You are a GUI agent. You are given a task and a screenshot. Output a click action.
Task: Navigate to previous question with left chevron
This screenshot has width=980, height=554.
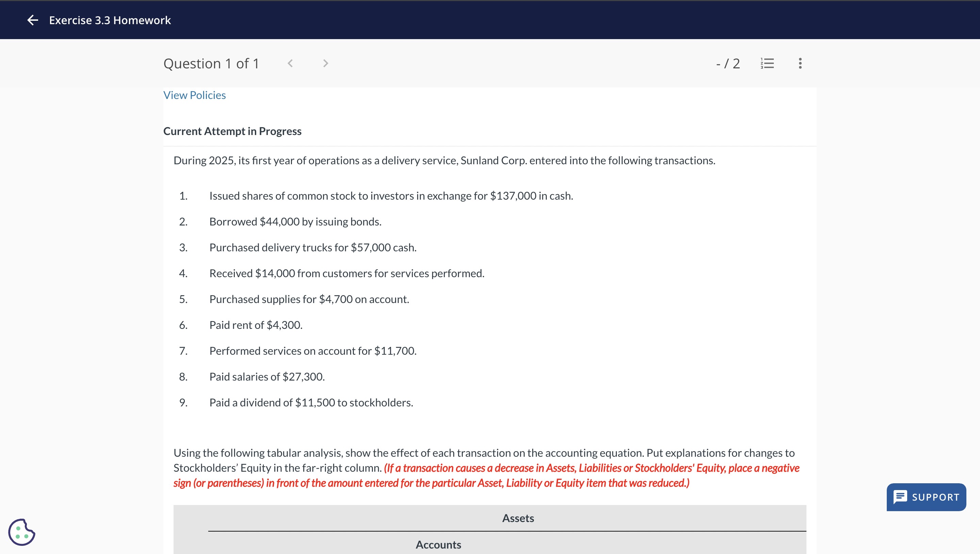(x=290, y=63)
